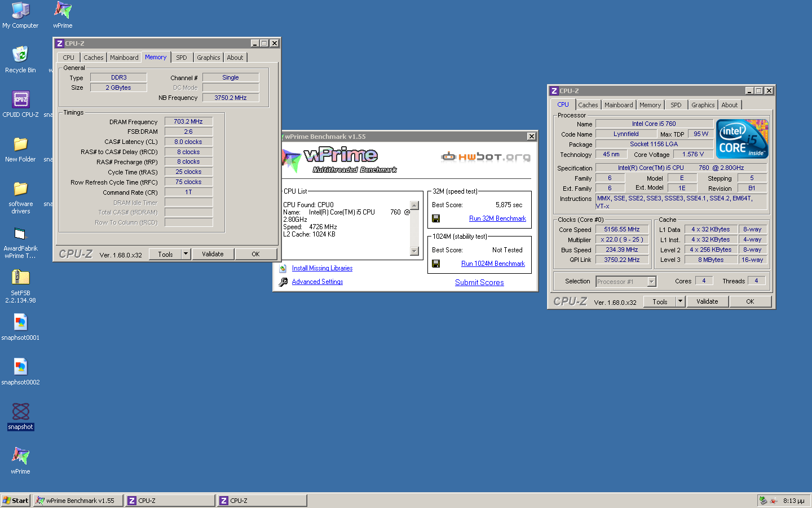Switch to the CPU tab in the Memory CPU-Z window
The height and width of the screenshot is (508, 812).
coord(68,58)
